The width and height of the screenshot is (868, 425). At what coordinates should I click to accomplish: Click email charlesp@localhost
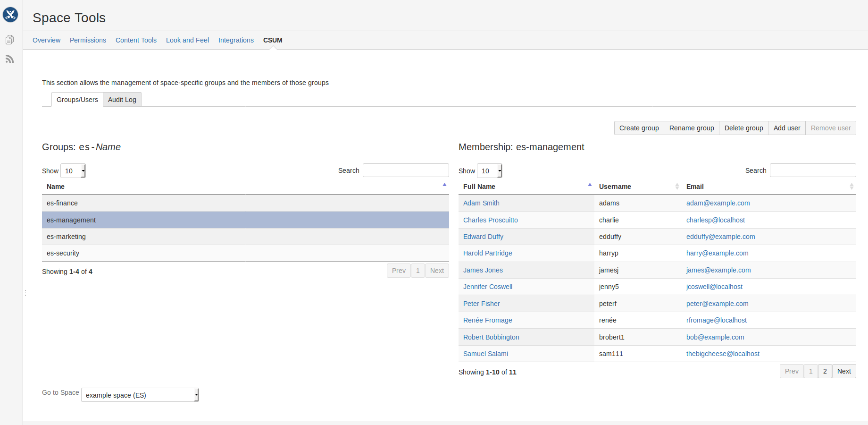716,220
